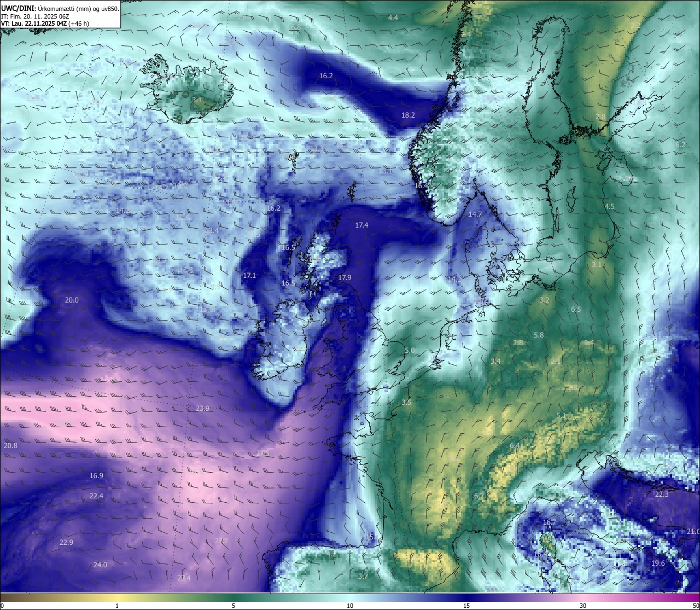700x610 pixels.
Task: Click the value label '3.2' over northern Germany
Action: click(544, 300)
